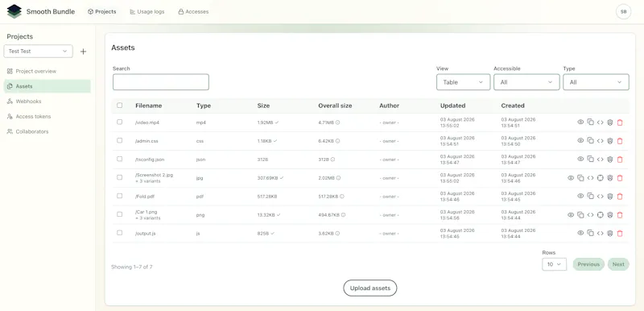The image size is (644, 311).
Task: Preview /tsconfig.json with the eye icon
Action: click(x=580, y=159)
